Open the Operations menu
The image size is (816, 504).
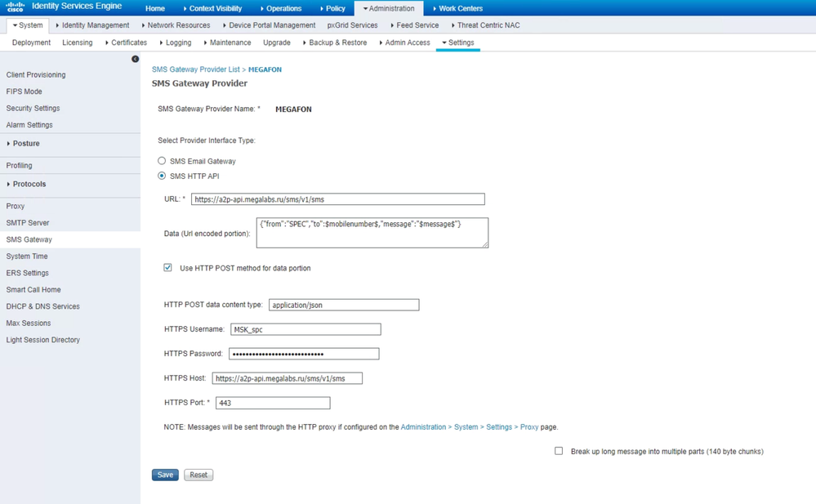click(x=281, y=8)
